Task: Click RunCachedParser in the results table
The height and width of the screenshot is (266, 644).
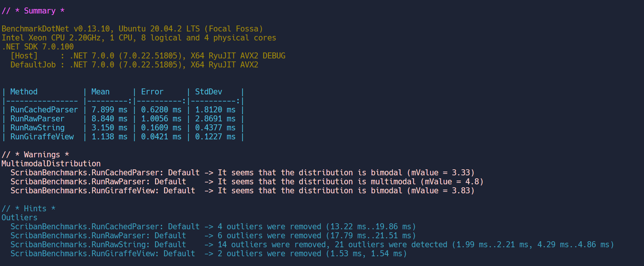Action: tap(44, 110)
